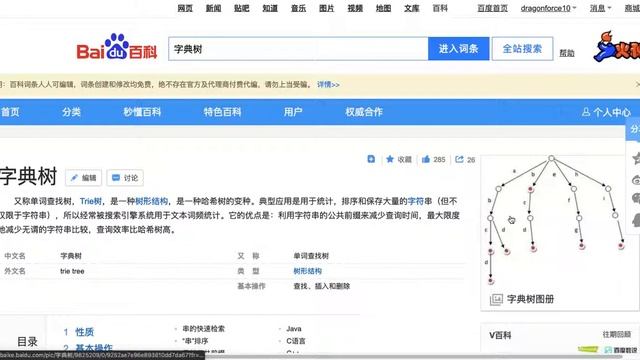640x360 pixels.
Task: Follow the 树形结构 link in summary paragraph
Action: [x=151, y=201]
